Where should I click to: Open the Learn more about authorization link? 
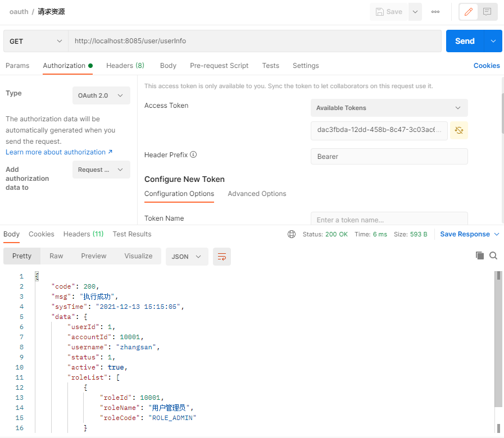click(x=59, y=152)
